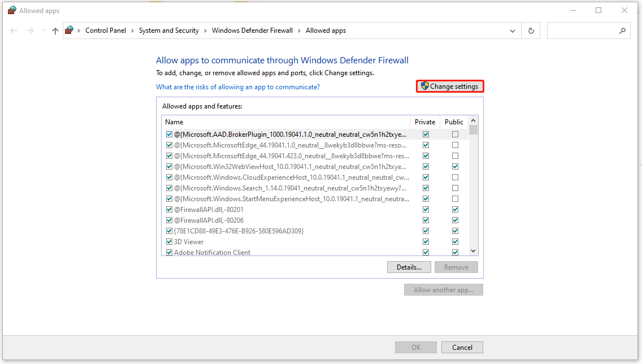Screen dimensions: 642x364
Task: Go up one level in the navigation
Action: coord(54,31)
